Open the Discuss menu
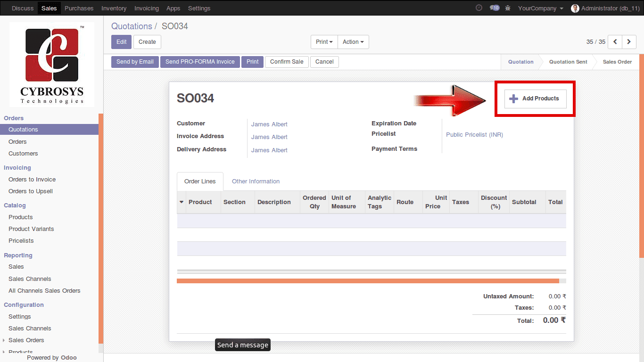 tap(23, 8)
